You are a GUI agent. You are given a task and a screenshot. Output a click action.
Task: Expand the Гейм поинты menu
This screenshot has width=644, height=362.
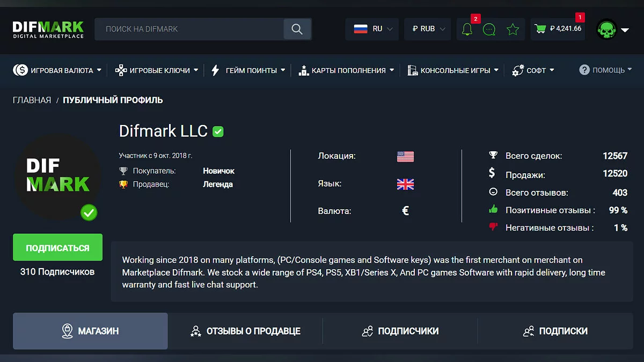tap(283, 70)
